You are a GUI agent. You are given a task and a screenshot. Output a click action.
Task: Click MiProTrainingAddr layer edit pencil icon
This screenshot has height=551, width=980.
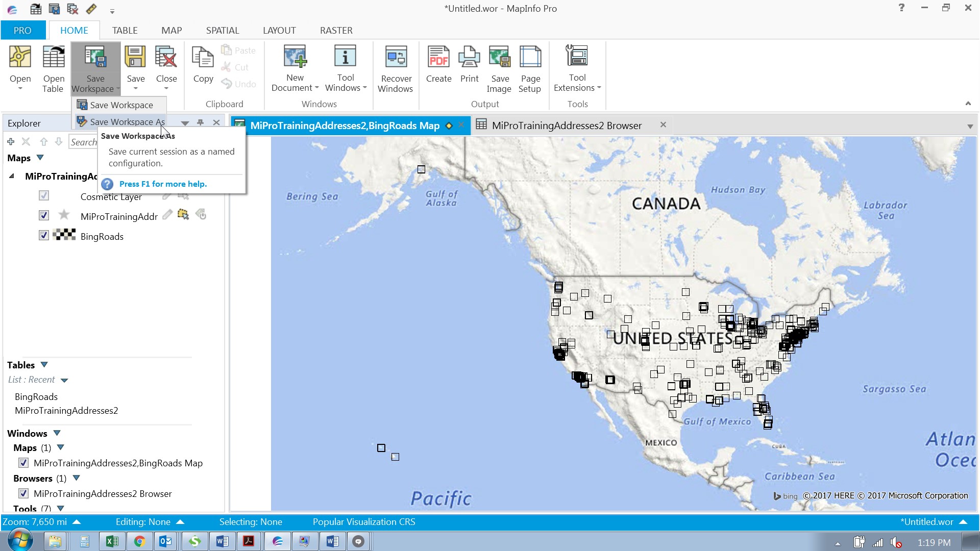[167, 215]
